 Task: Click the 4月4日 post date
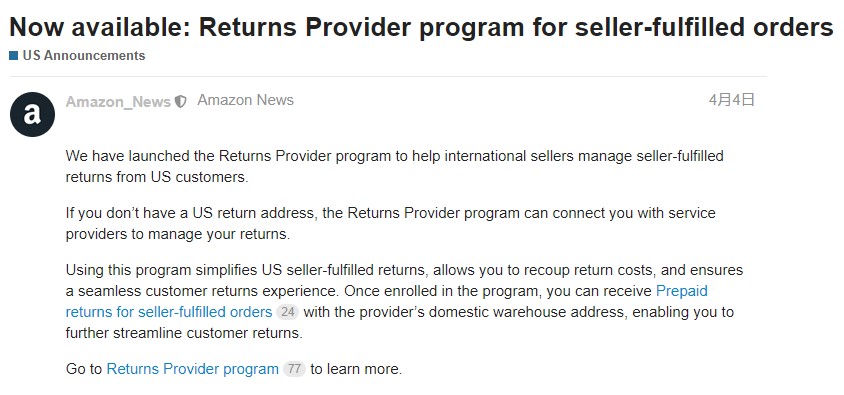click(732, 100)
